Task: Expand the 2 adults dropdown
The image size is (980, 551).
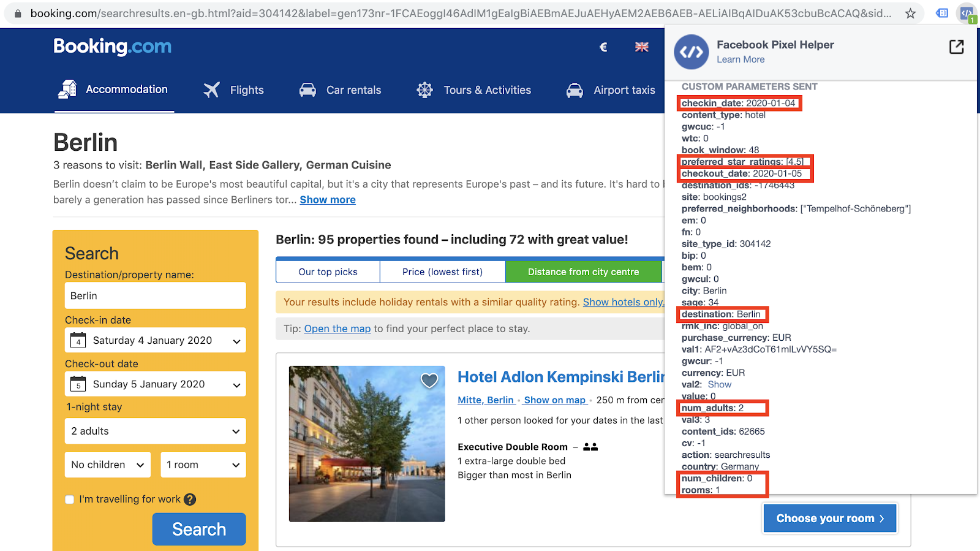Action: tap(156, 431)
